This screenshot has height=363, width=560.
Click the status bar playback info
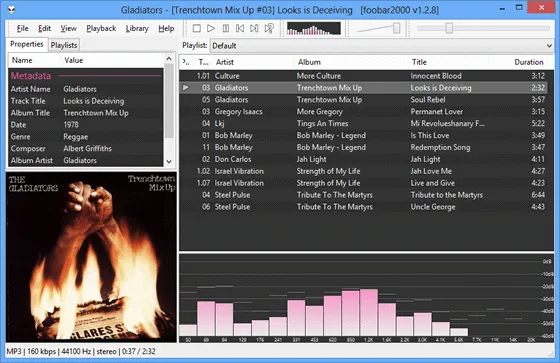81,352
